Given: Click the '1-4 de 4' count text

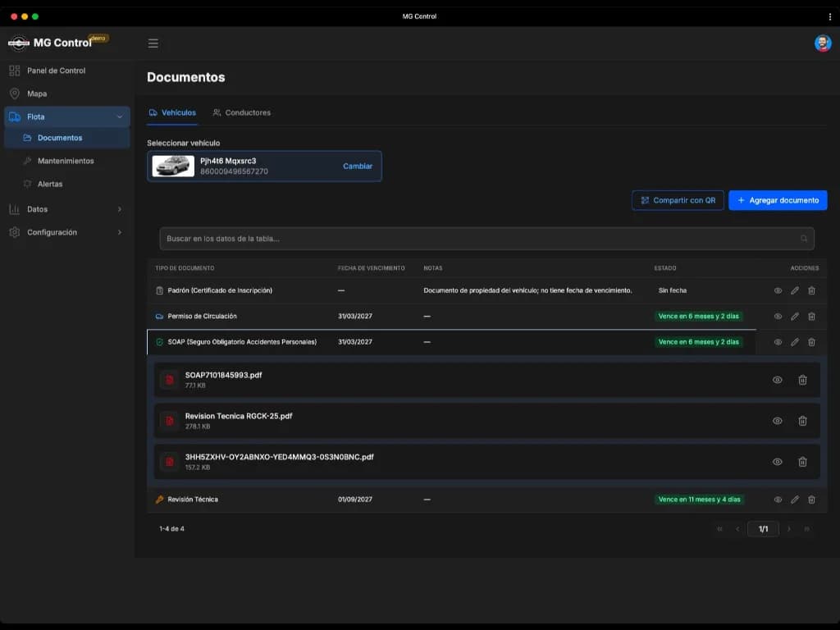Looking at the screenshot, I should [x=172, y=529].
